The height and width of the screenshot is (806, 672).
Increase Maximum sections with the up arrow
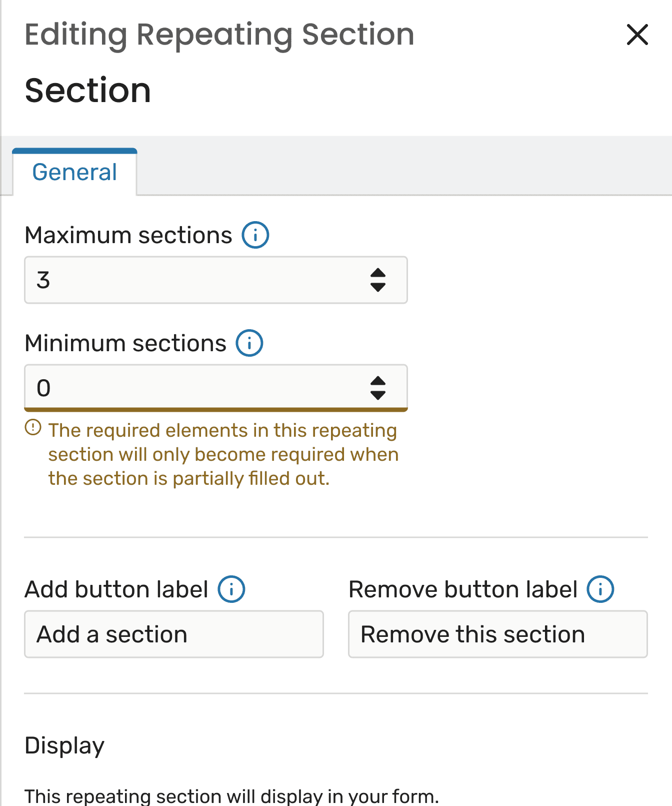pos(378,273)
